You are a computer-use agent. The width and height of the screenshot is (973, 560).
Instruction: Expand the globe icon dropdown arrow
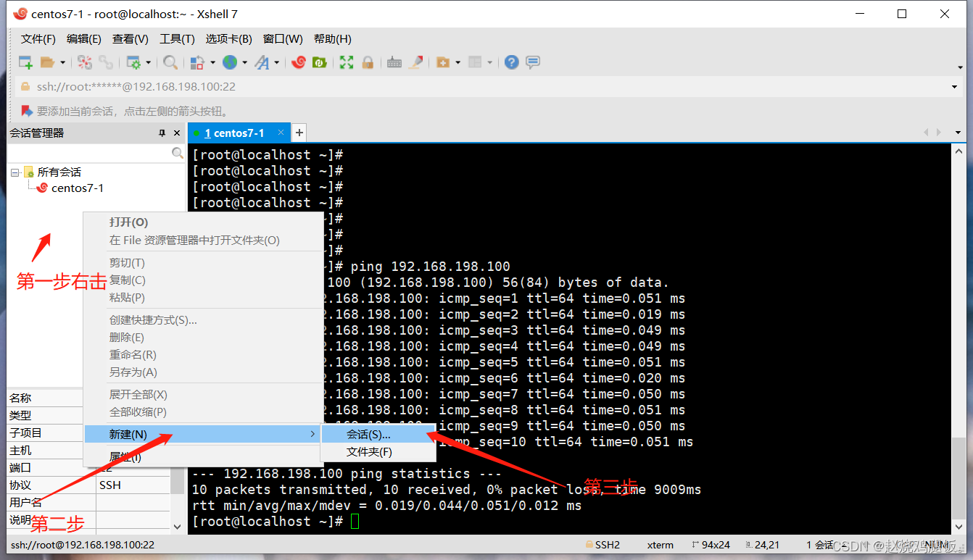pyautogui.click(x=244, y=63)
